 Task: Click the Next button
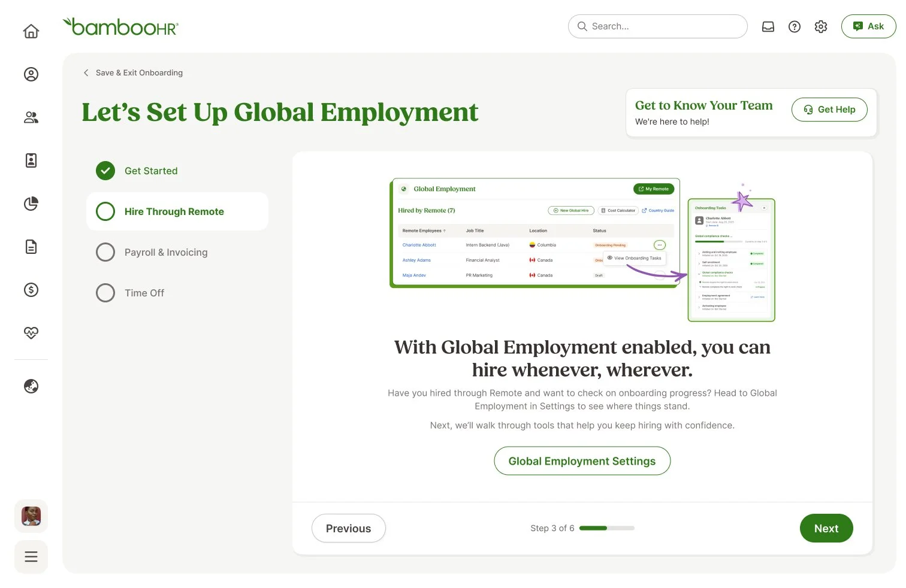coord(826,528)
